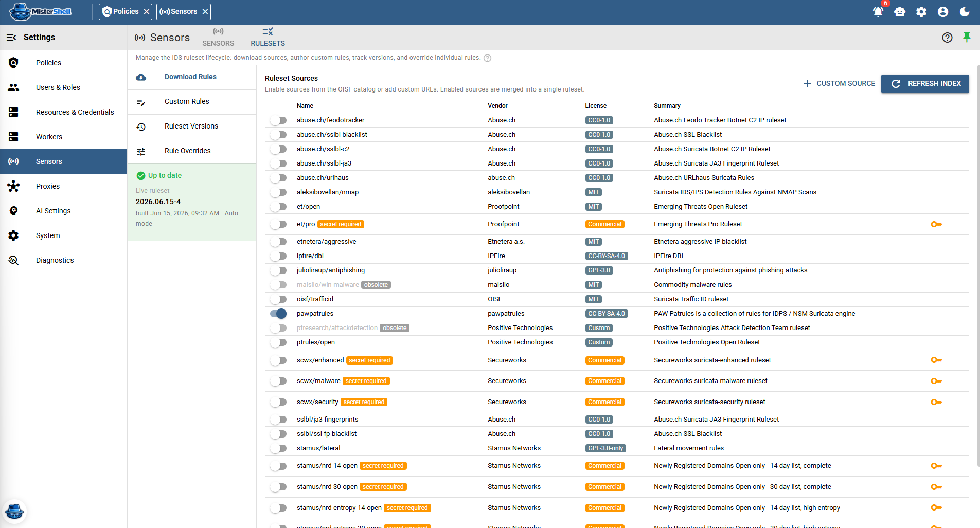Enable the et/open source toggle
Viewport: 980px width, 528px height.
[x=278, y=207]
